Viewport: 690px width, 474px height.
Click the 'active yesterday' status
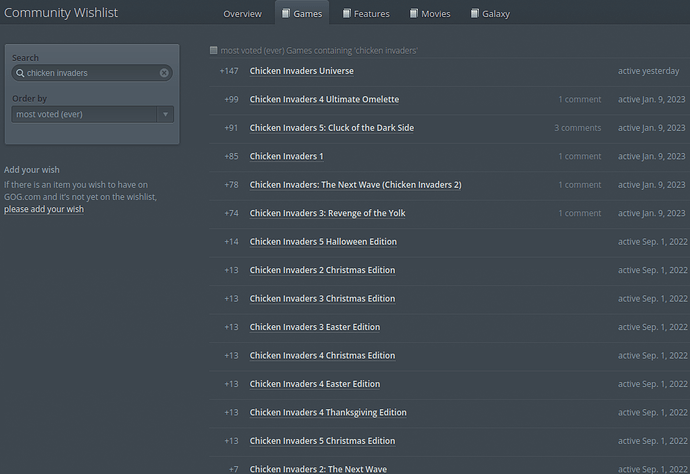(x=648, y=71)
